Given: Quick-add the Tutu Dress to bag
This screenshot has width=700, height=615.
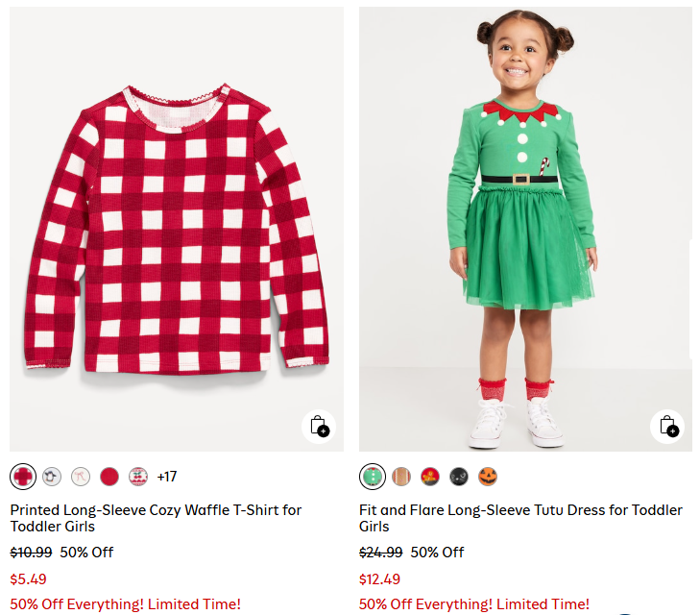Looking at the screenshot, I should click(x=668, y=426).
